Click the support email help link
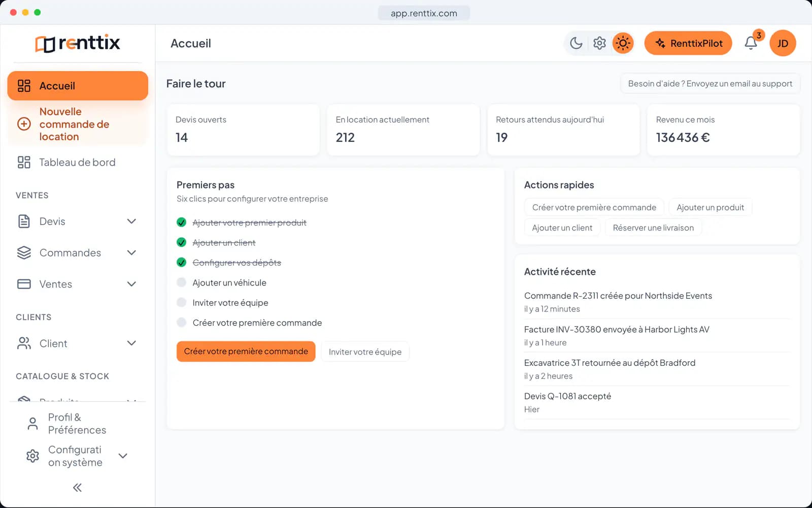Screen dimensions: 812x508 click(710, 84)
